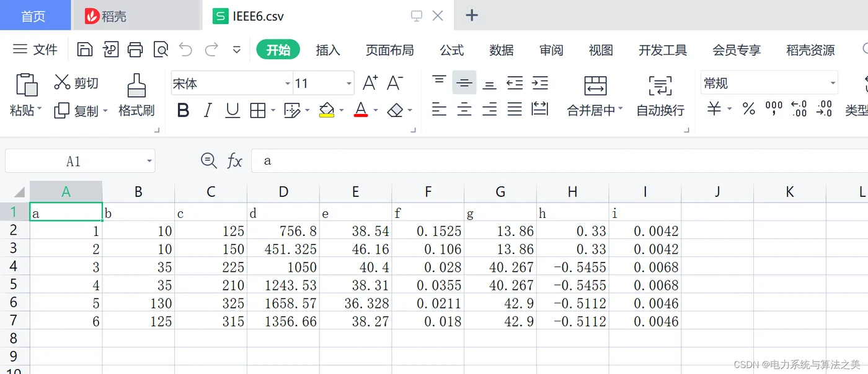The height and width of the screenshot is (374, 868).
Task: Decrease indent icon
Action: tap(515, 82)
